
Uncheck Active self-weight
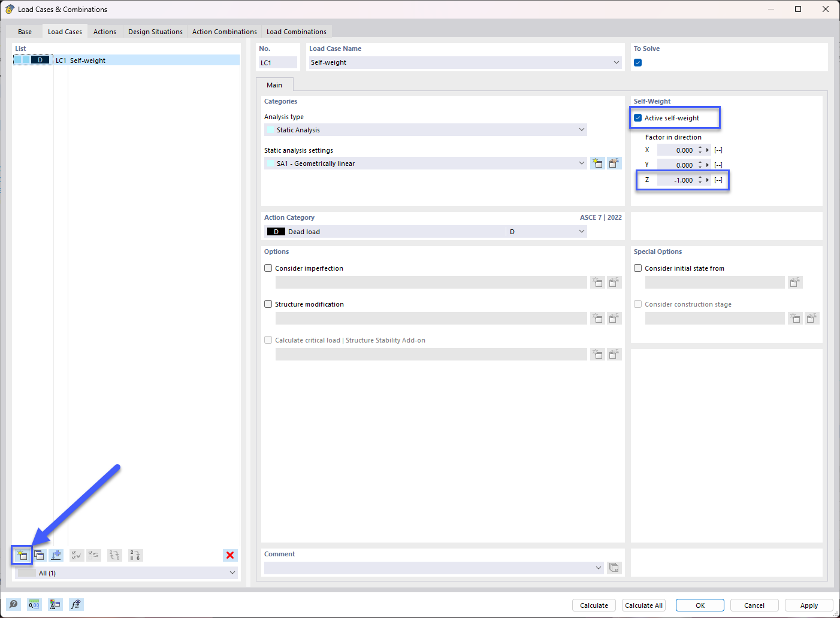point(637,117)
